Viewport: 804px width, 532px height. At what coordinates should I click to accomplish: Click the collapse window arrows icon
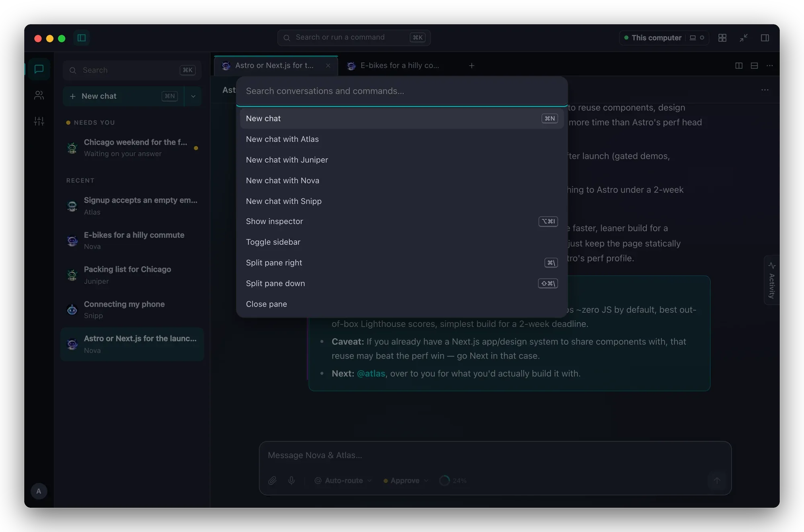(x=744, y=38)
